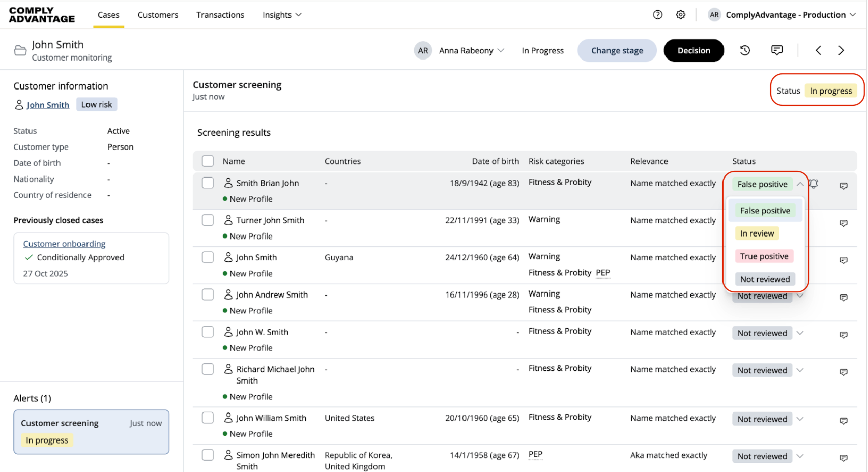Choose True positive in status menu
The height and width of the screenshot is (472, 868).
pos(764,256)
